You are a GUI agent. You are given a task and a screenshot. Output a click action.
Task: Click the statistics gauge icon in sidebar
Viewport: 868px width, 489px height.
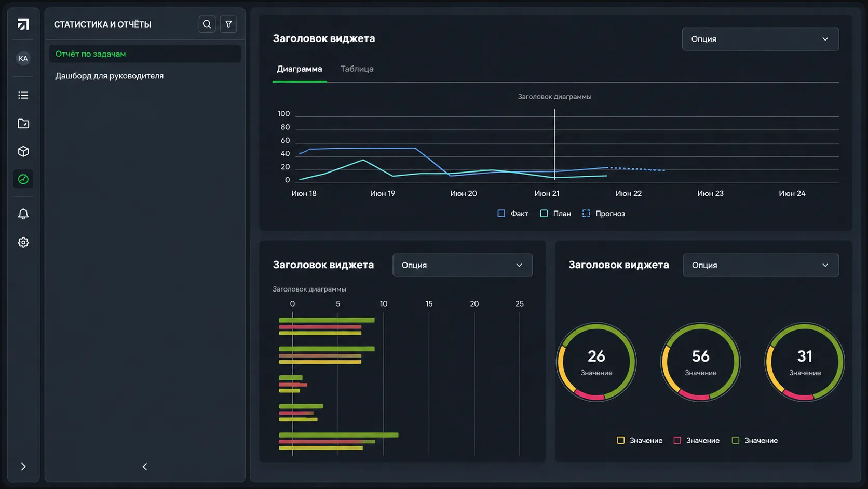click(23, 179)
